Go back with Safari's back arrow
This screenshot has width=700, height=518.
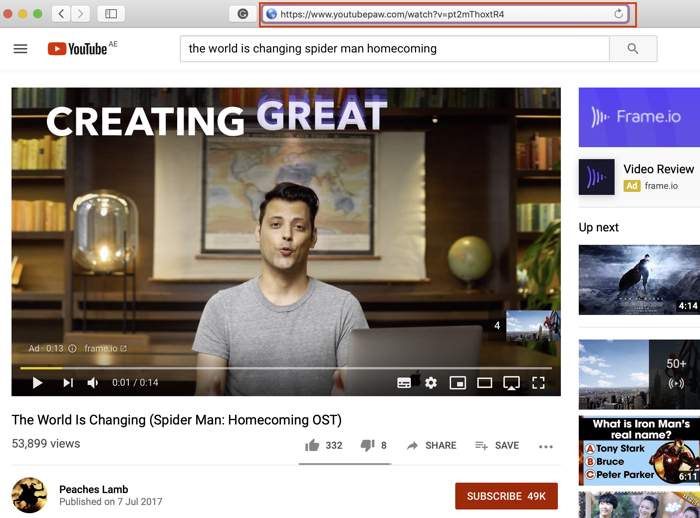tap(61, 14)
